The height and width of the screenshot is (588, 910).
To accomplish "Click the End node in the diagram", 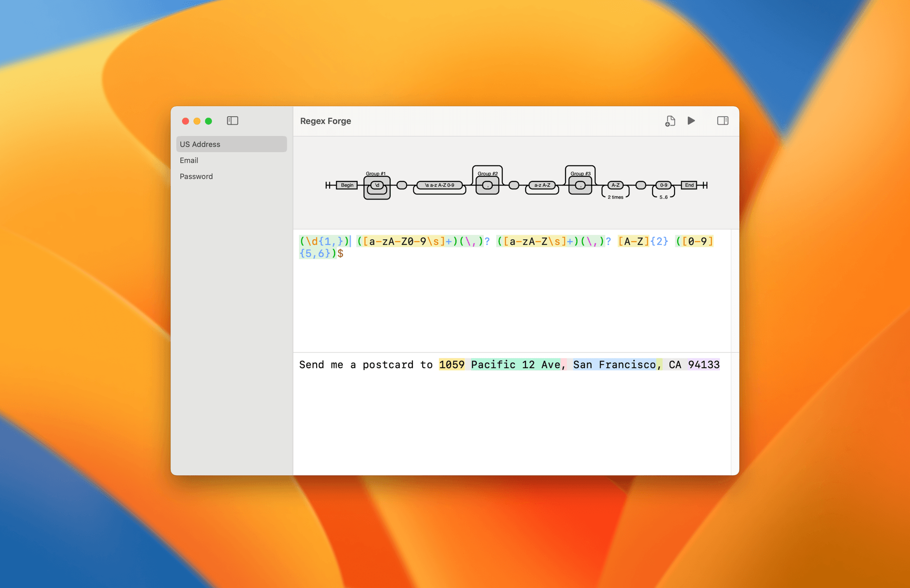I will point(689,185).
